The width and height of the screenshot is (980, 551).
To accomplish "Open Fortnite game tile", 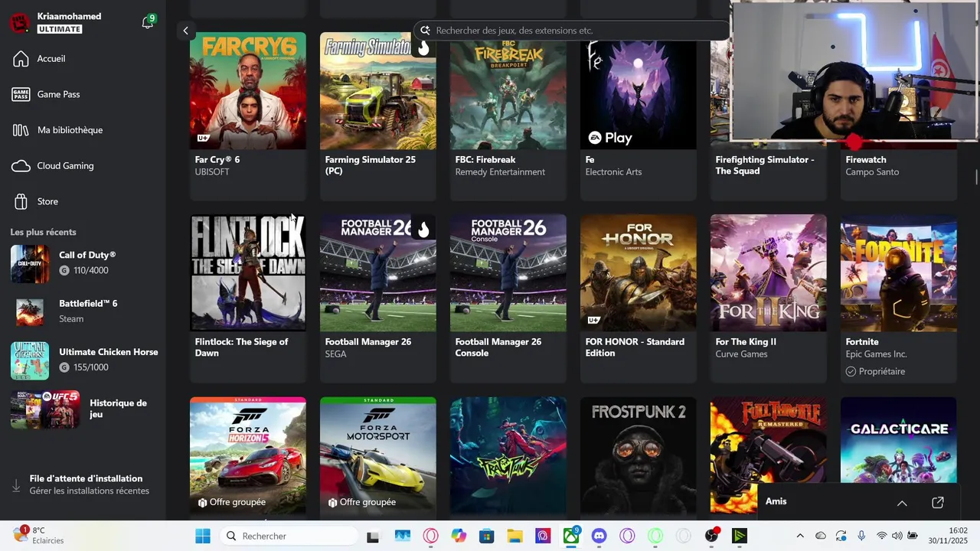I will point(899,298).
